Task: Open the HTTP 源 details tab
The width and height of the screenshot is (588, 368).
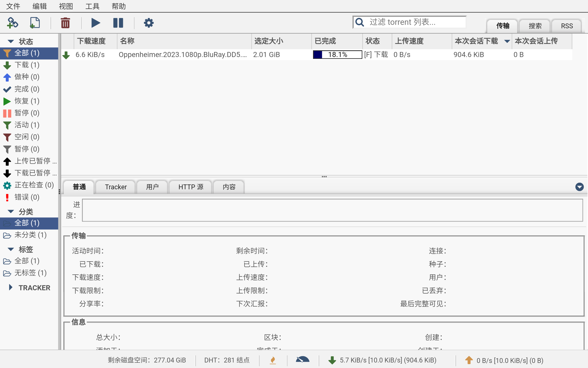Action: [x=191, y=187]
